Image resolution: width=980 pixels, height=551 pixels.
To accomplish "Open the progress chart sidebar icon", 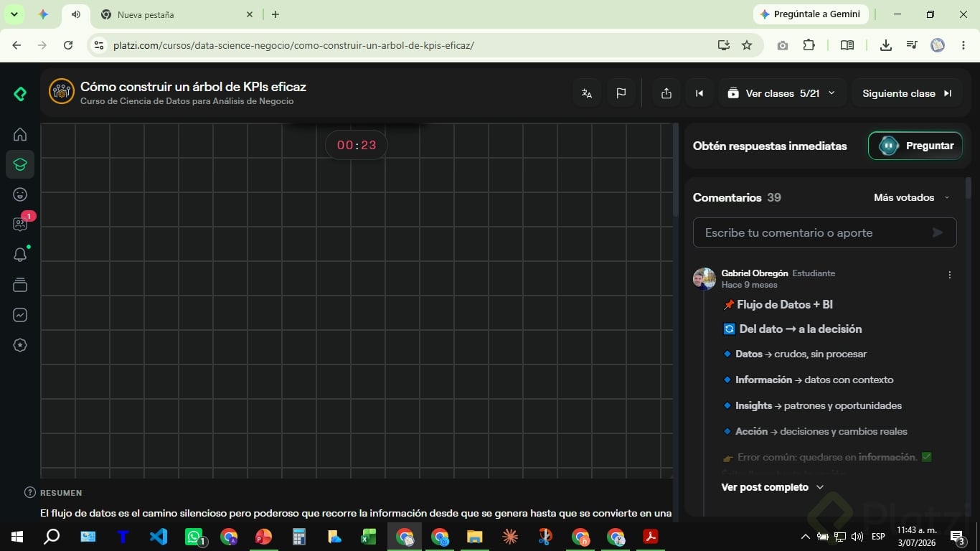I will 20,315.
